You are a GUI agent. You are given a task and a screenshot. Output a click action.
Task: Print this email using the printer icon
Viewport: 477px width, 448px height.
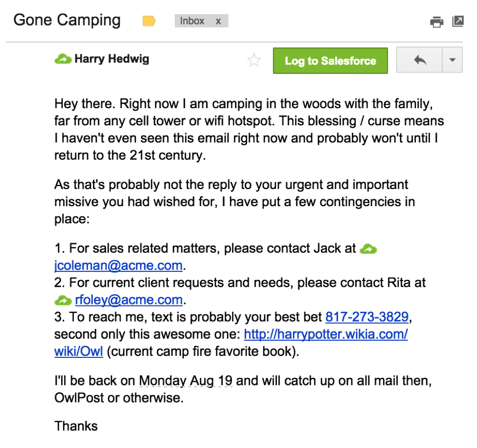point(436,22)
